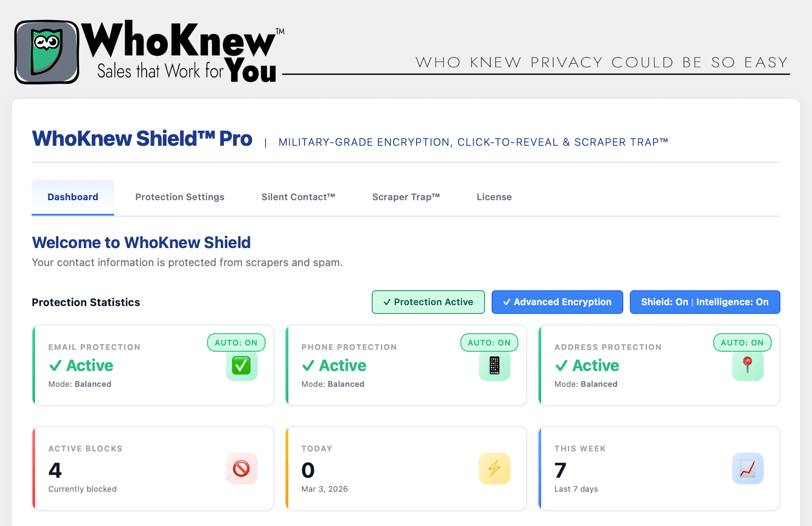Click the checkmark in the Protection Active badge
812x526 pixels.
click(x=387, y=302)
